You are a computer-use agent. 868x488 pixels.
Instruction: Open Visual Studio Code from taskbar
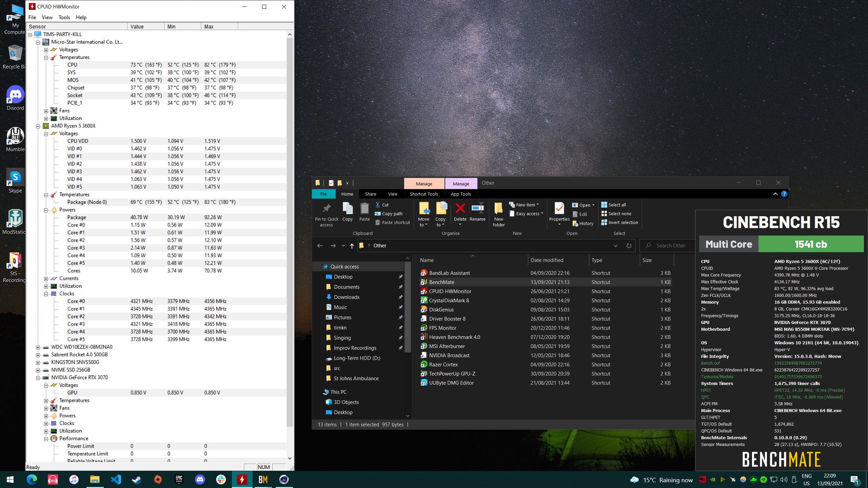116,480
